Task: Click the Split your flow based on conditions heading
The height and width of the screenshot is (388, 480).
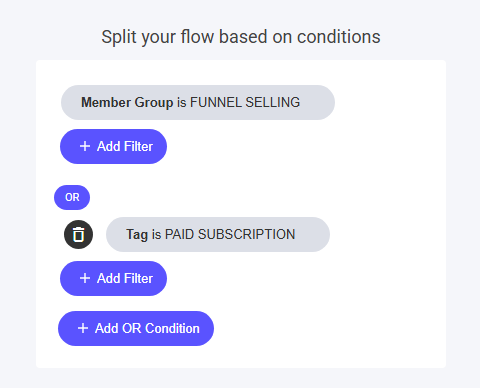Action: (x=241, y=37)
